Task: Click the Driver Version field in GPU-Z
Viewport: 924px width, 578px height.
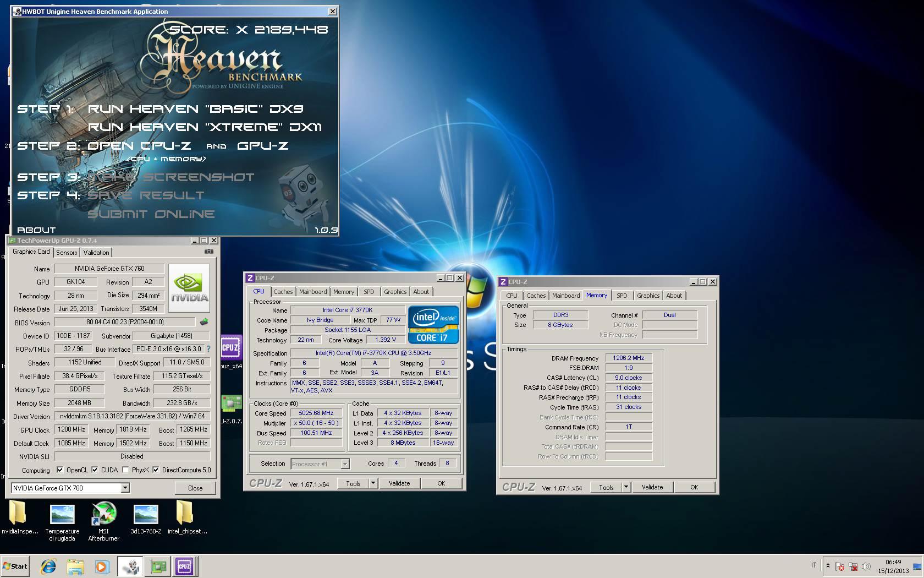Action: click(133, 416)
